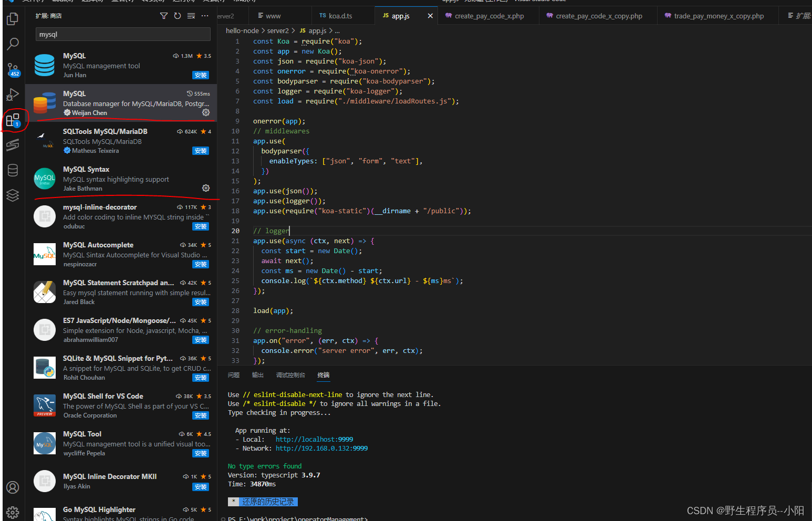Open Source Control view with 452 badge
The image size is (812, 521).
(x=13, y=69)
